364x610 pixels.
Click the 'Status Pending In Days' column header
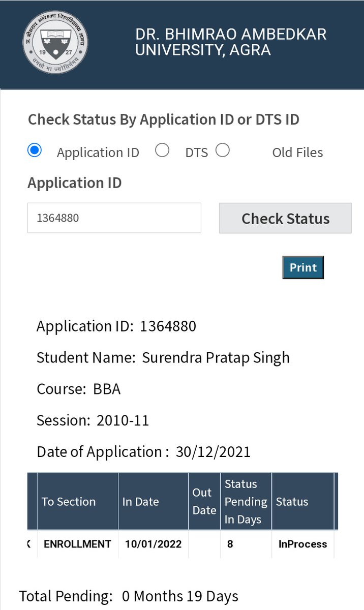click(x=246, y=501)
